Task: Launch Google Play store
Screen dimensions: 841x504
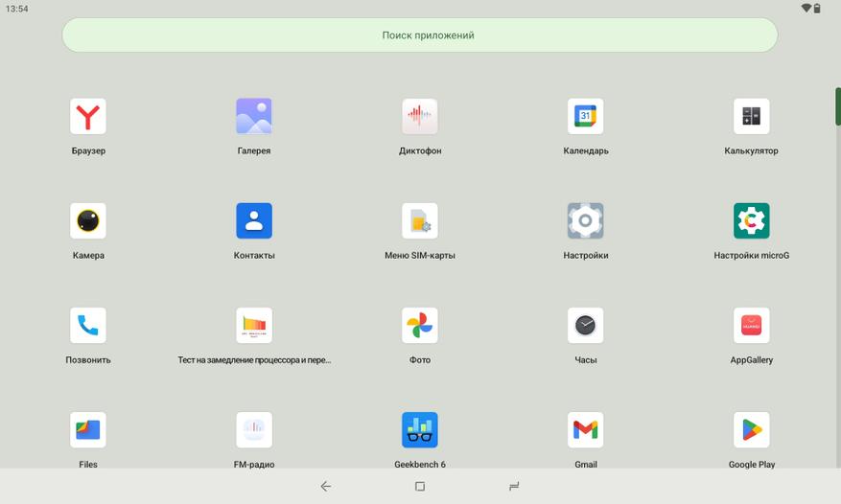Action: tap(751, 430)
